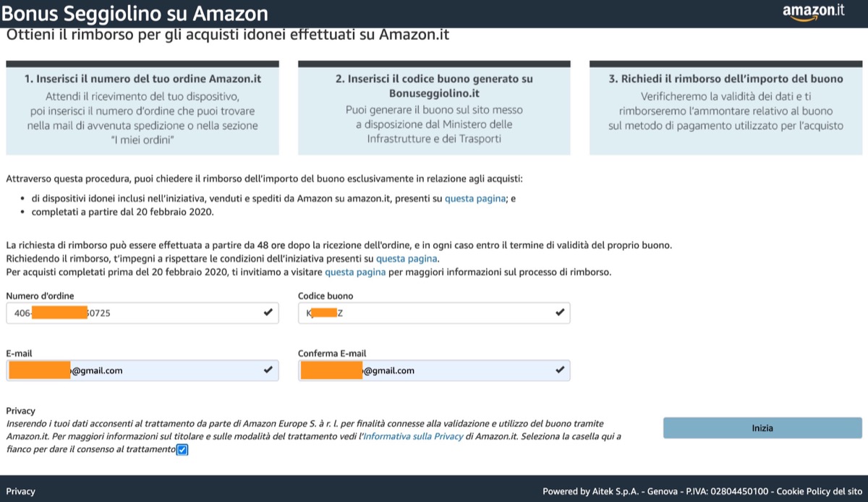The image size is (868, 502).
Task: Open 'questa pagina' link for initiative conditions
Action: (407, 258)
